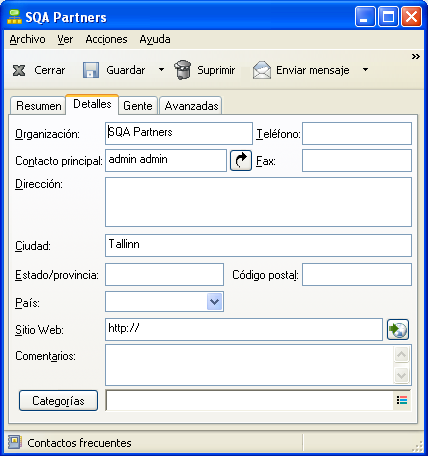Select the Detalles tab
The image size is (428, 456).
(92, 104)
